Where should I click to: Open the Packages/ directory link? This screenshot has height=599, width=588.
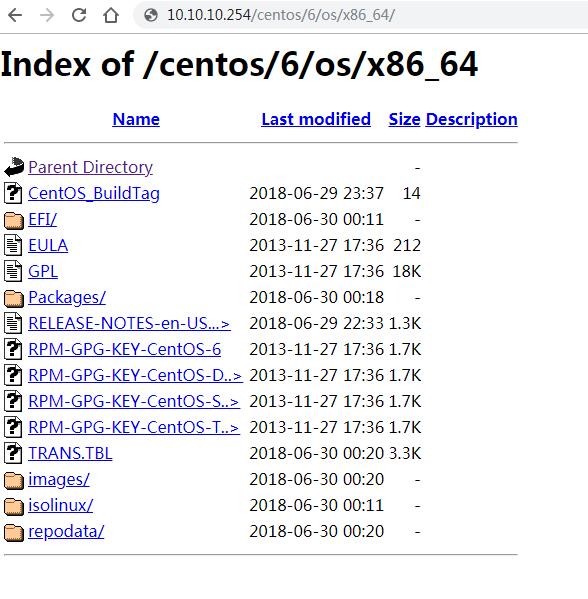67,298
